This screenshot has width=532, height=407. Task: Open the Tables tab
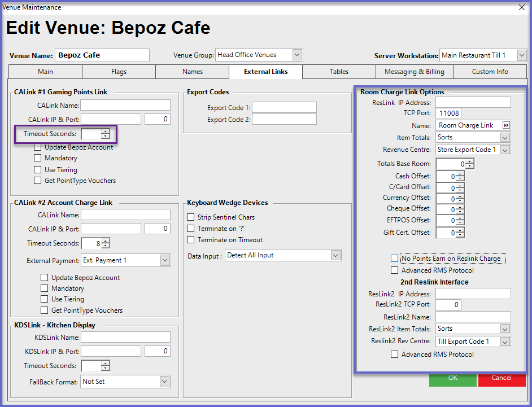click(339, 72)
